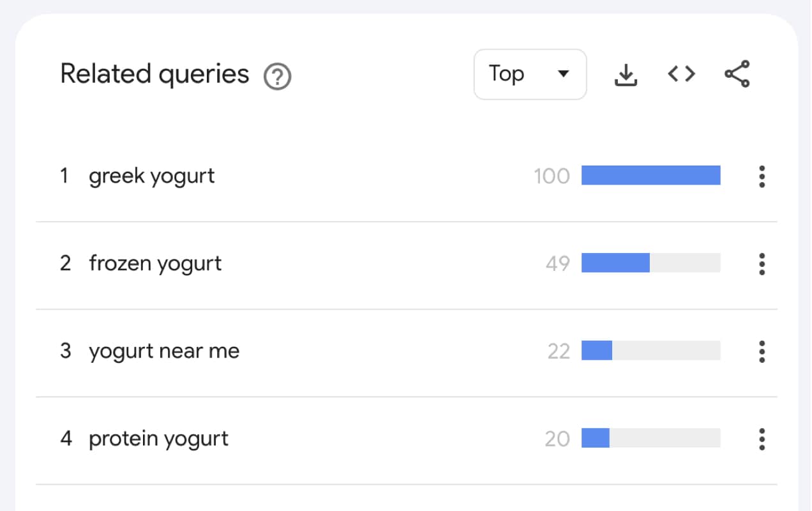
Task: Expand options from the Top selector
Action: [x=530, y=74]
